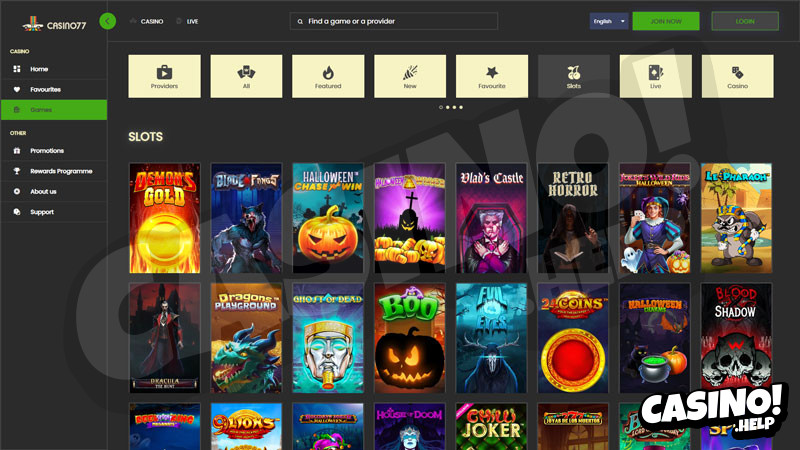Screen dimensions: 800x450
Task: Select the Casino dice category tile
Action: 738,76
